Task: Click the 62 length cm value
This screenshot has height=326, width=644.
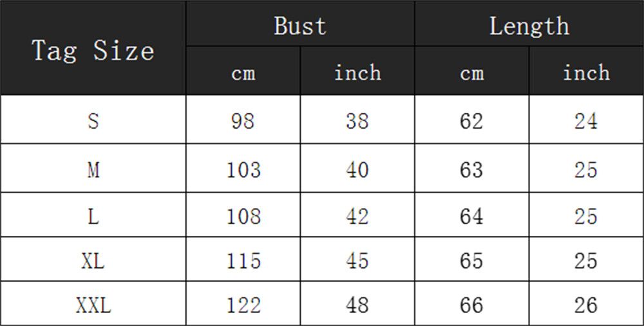Action: point(472,120)
